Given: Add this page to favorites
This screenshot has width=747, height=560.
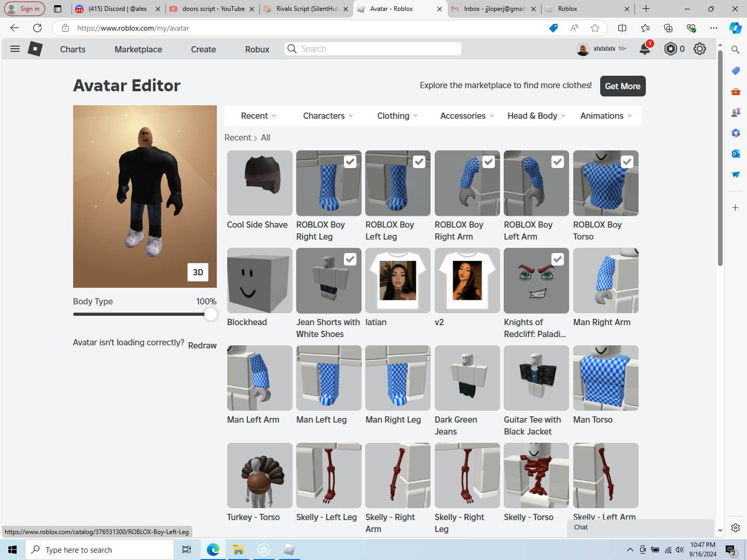Looking at the screenshot, I should (595, 28).
